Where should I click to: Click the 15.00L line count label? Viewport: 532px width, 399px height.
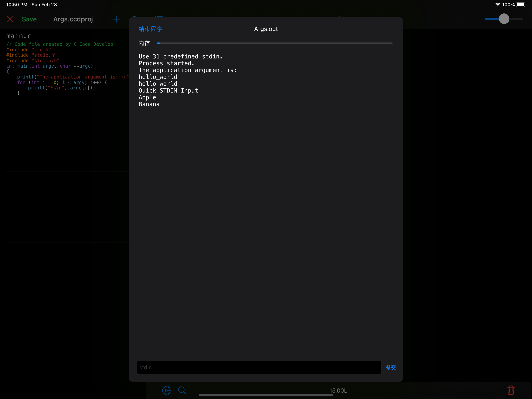(x=338, y=390)
